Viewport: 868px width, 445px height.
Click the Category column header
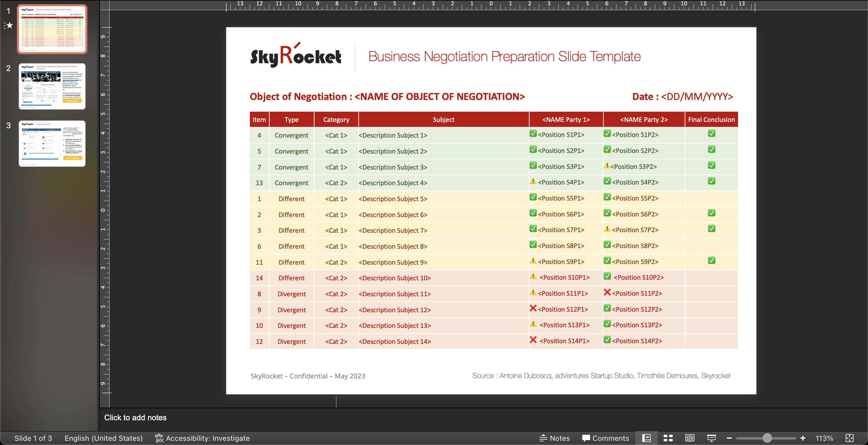tap(336, 120)
